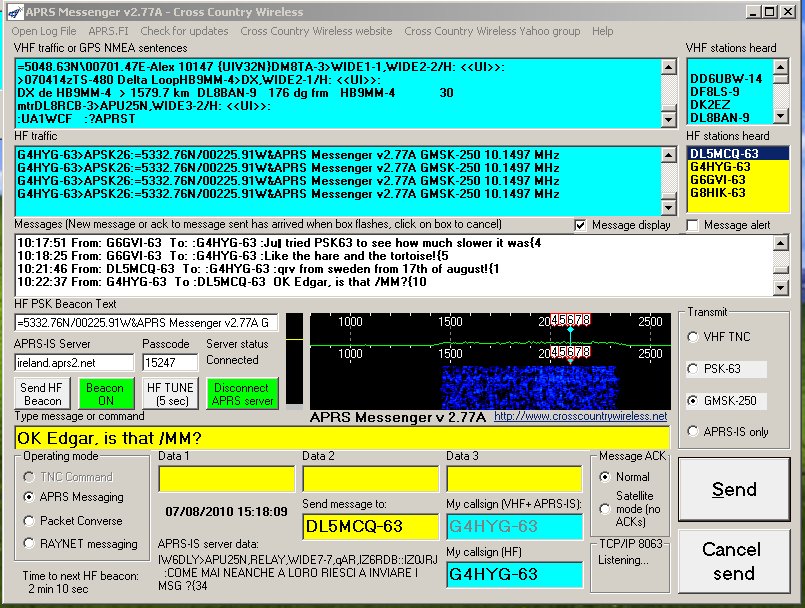Select DL8BAN-9 in VHF stations heard

coord(730,118)
